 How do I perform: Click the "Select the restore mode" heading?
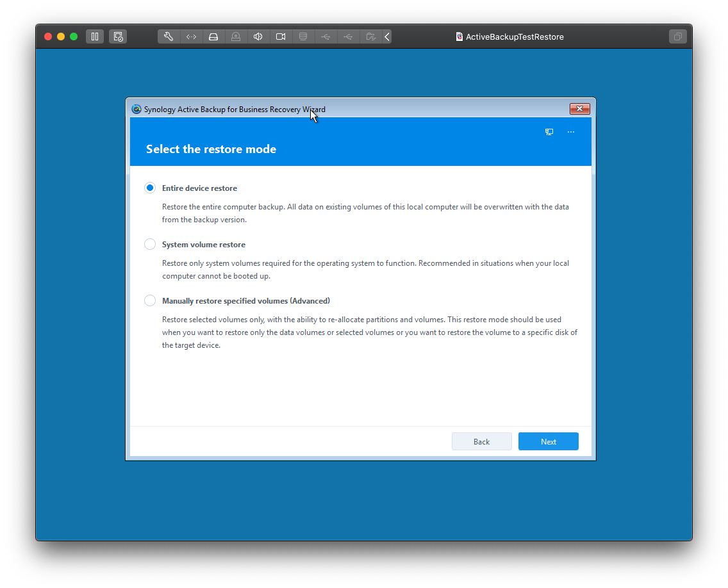tap(211, 149)
